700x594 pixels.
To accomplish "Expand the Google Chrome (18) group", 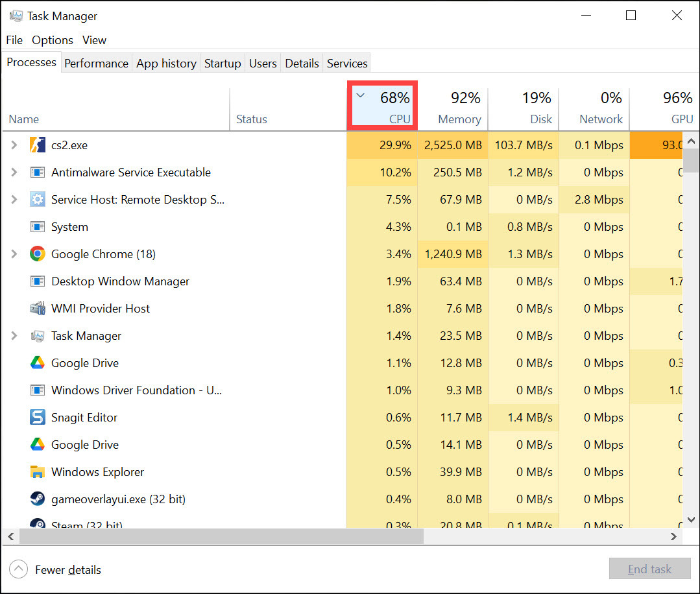I will (14, 254).
